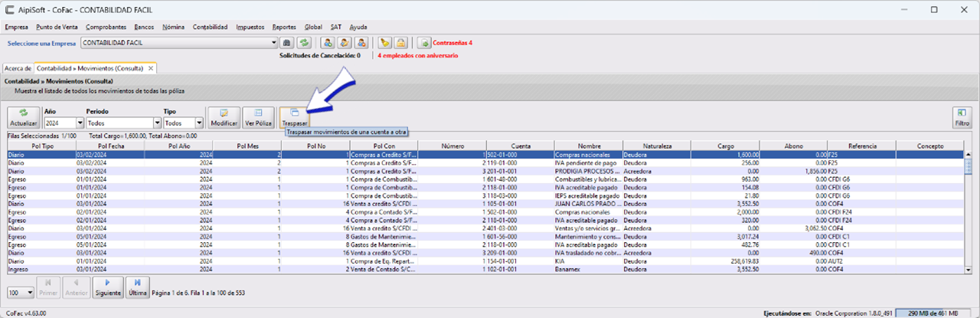Open the Global menu
The height and width of the screenshot is (318, 980).
(x=313, y=27)
